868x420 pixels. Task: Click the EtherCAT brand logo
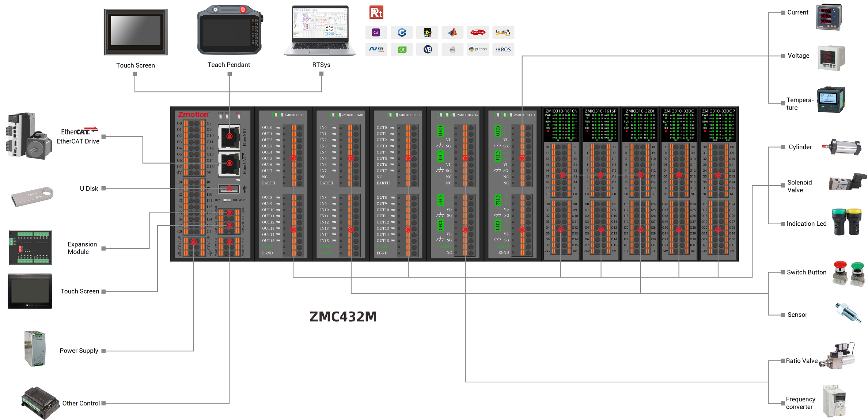pos(79,131)
